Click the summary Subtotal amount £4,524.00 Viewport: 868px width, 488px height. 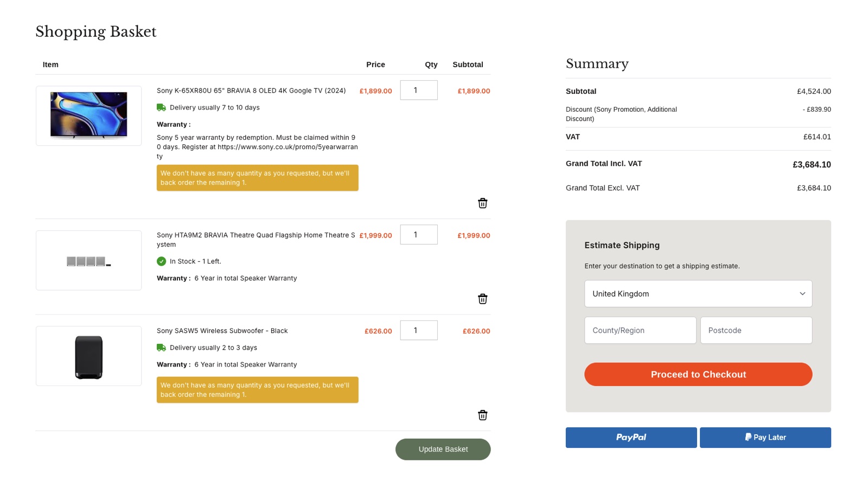tap(814, 92)
